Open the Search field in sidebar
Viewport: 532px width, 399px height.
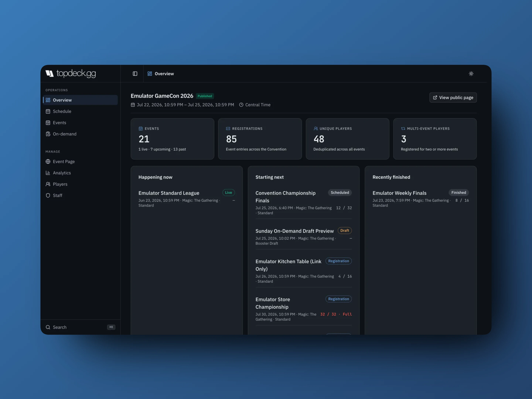(x=80, y=327)
